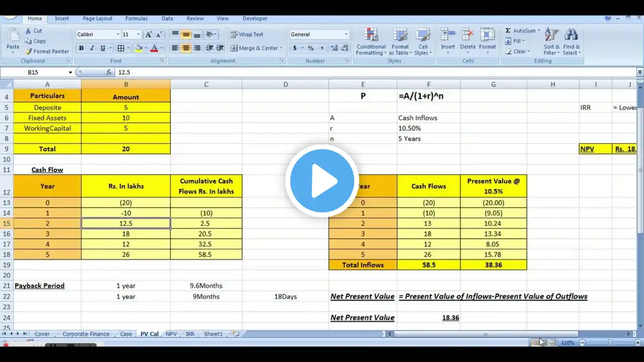Click Decrease Decimal icon
The image size is (644, 362).
coord(345,48)
